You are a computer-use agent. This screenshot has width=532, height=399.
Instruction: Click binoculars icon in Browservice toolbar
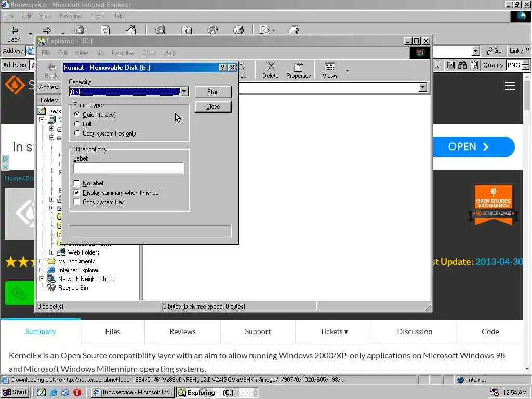462,65
